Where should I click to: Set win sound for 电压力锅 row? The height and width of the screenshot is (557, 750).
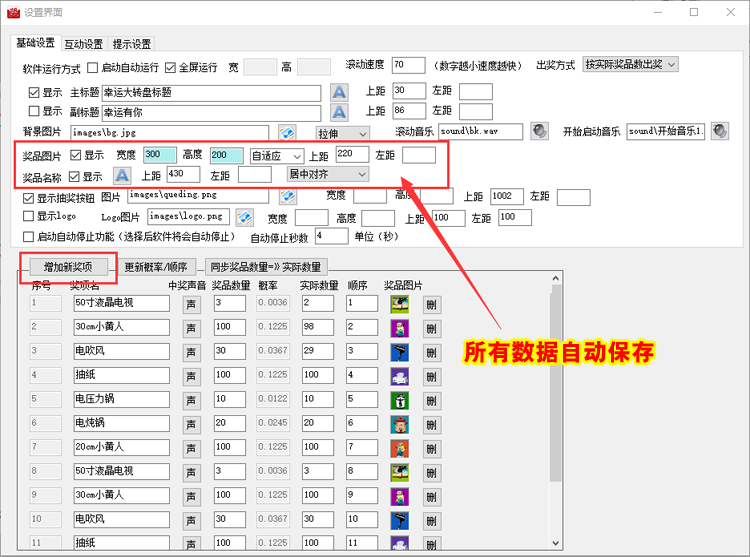[x=191, y=400]
